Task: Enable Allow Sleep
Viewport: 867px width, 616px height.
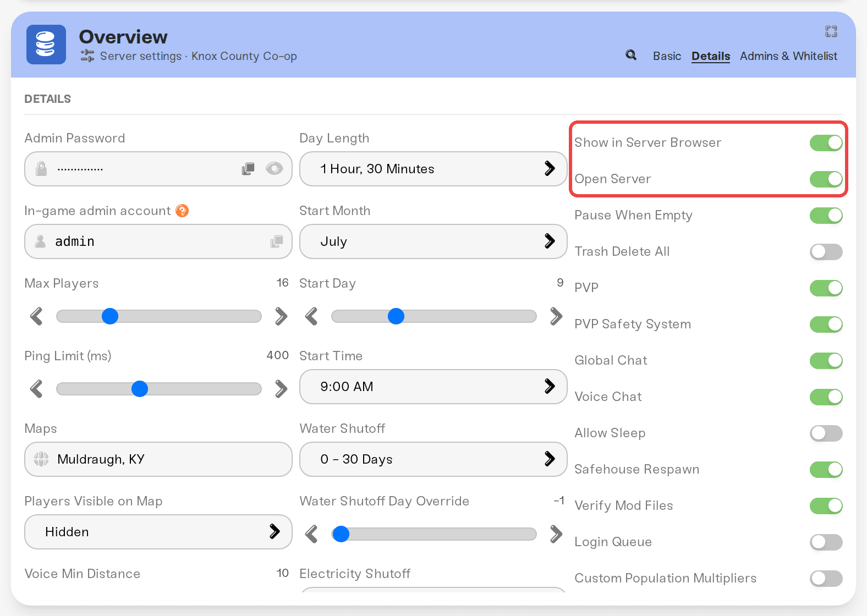Action: [826, 433]
